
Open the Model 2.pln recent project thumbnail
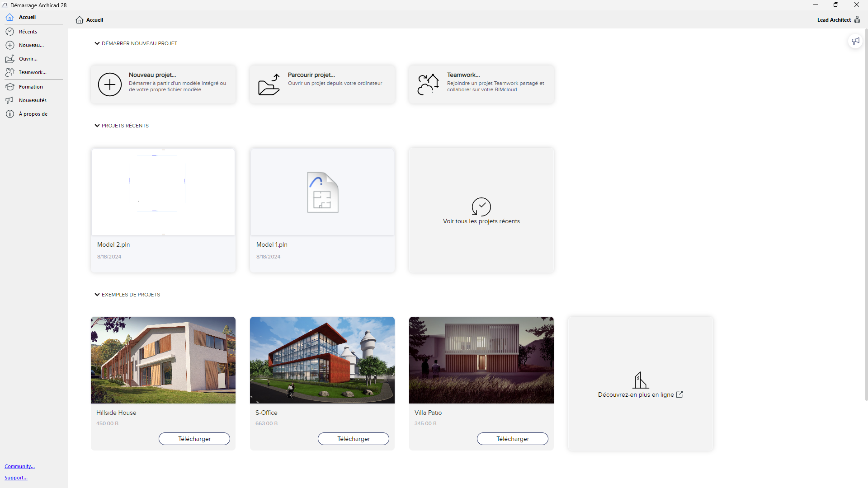[x=163, y=192]
